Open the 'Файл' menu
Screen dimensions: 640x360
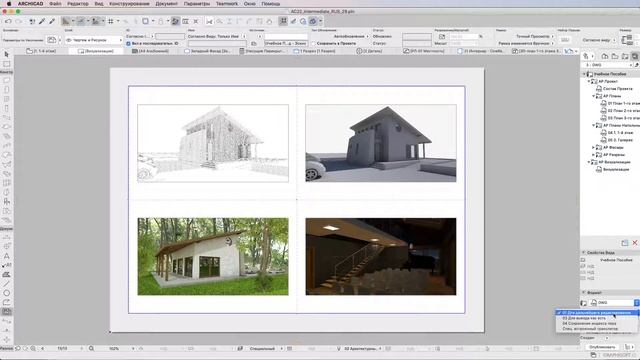pos(55,4)
